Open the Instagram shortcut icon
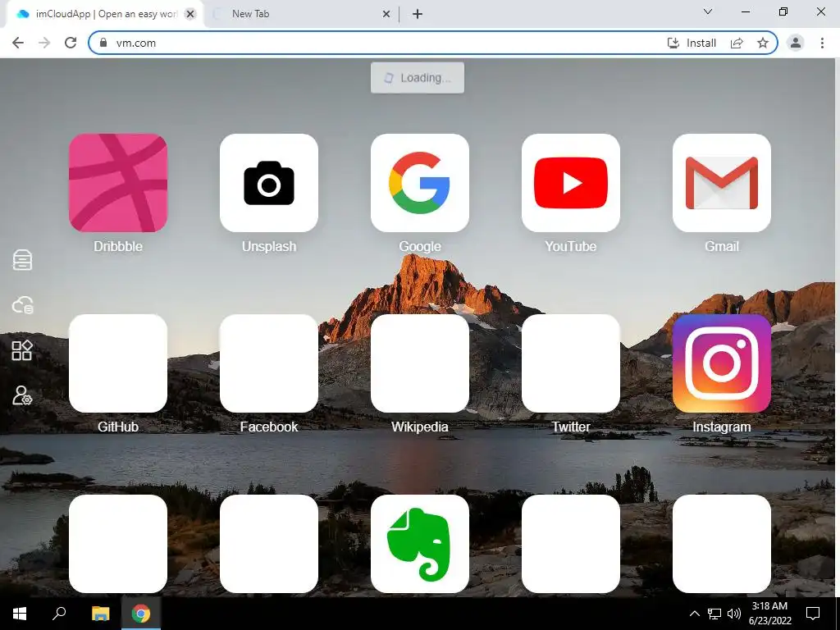 click(722, 363)
